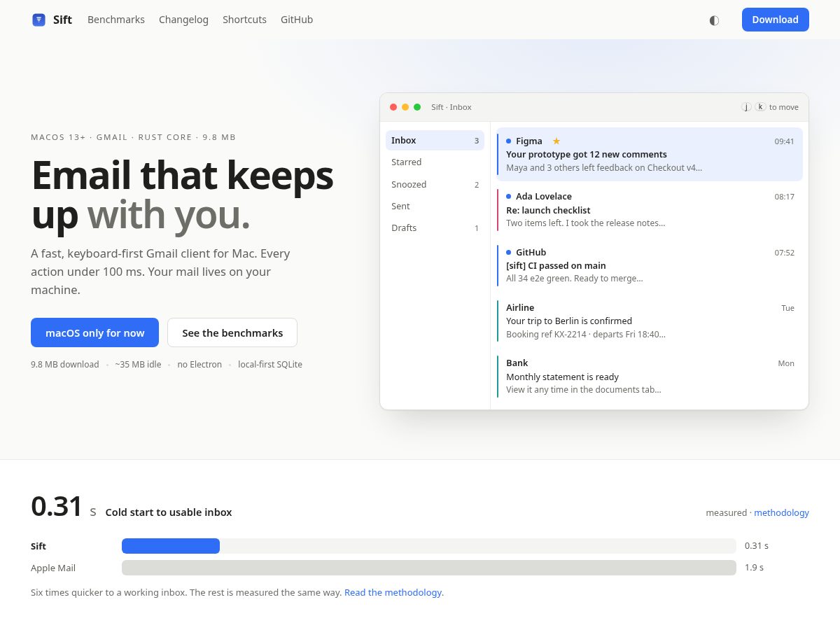The image size is (840, 630).
Task: Click the j key hint badge
Action: 746,107
